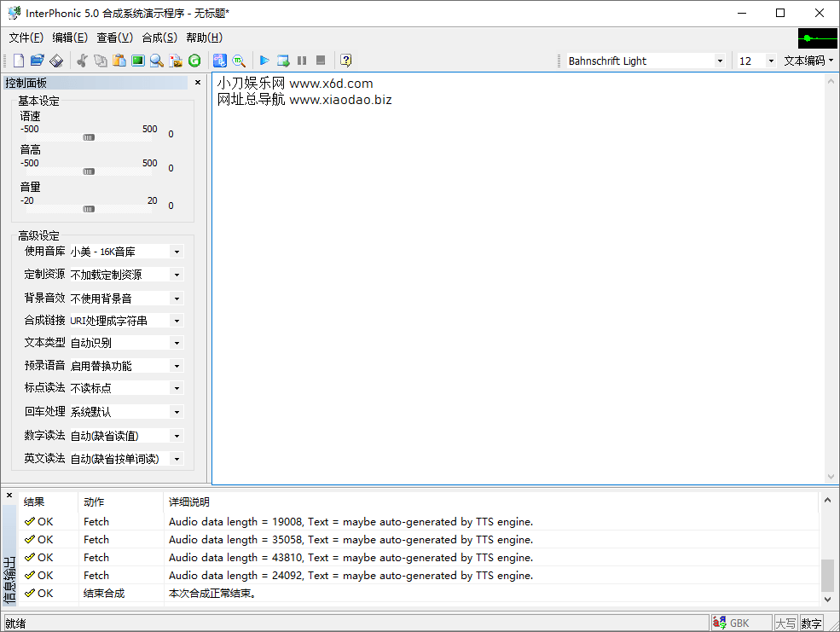This screenshot has width=840, height=632.
Task: Expand the 数字读法 number reading dropdown
Action: click(x=176, y=436)
